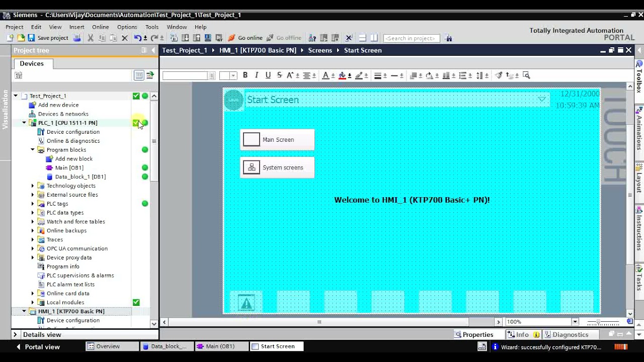Open the font name dropdown
644x362 pixels.
212,75
